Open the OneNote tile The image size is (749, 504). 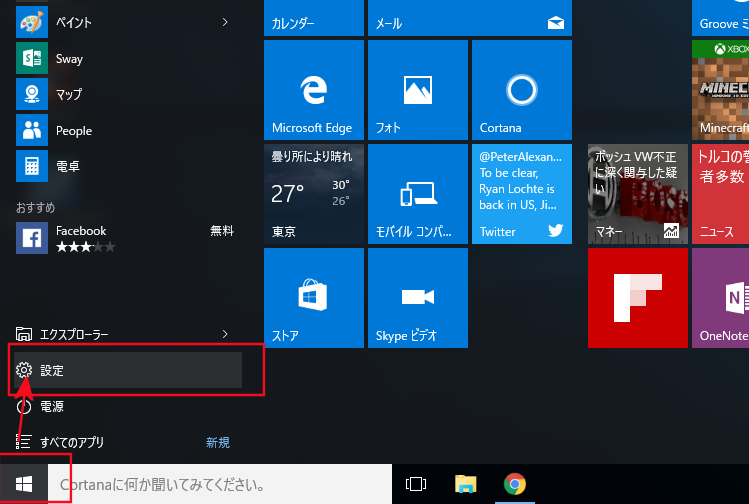[x=720, y=298]
